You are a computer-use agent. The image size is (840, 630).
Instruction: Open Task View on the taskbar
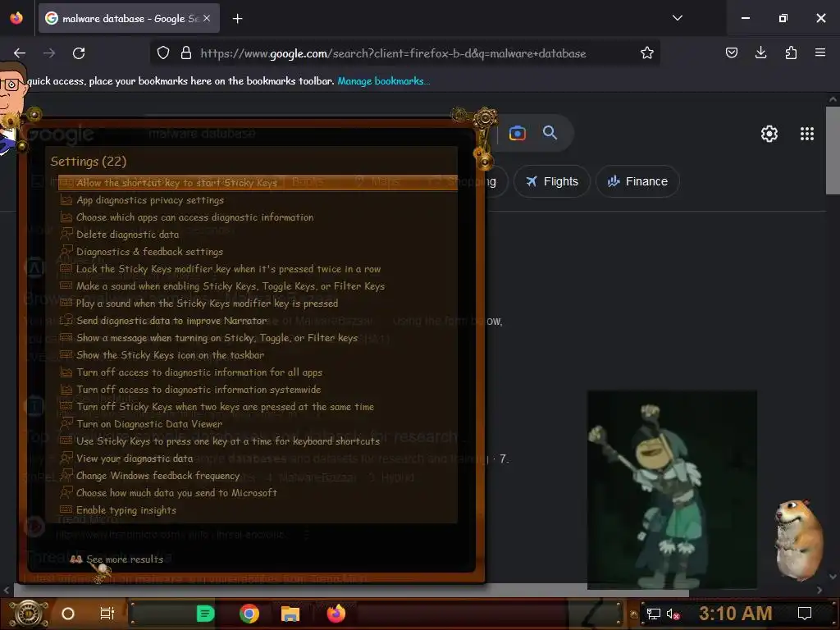(107, 614)
